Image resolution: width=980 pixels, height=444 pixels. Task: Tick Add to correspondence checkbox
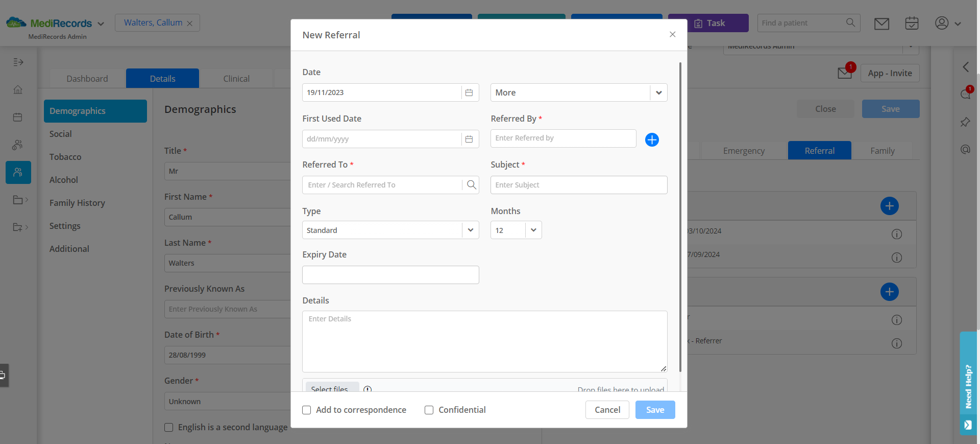[x=307, y=410]
